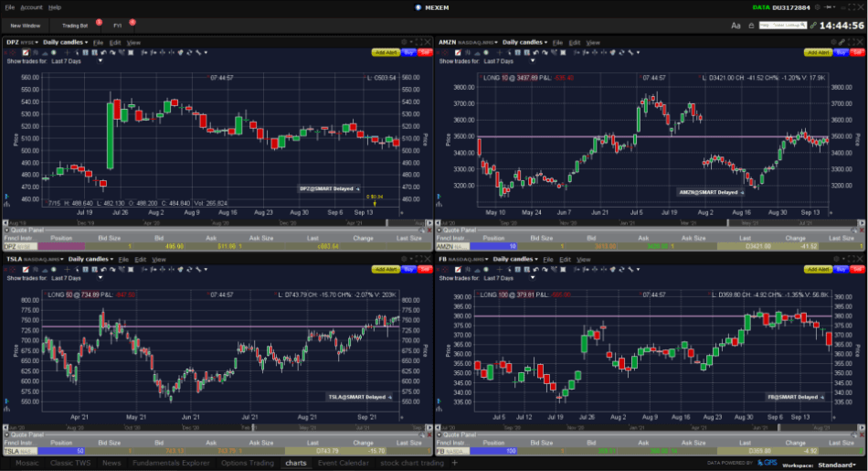Open Show trades for dropdown in AMZN chart
868x471 pixels.
tap(533, 61)
